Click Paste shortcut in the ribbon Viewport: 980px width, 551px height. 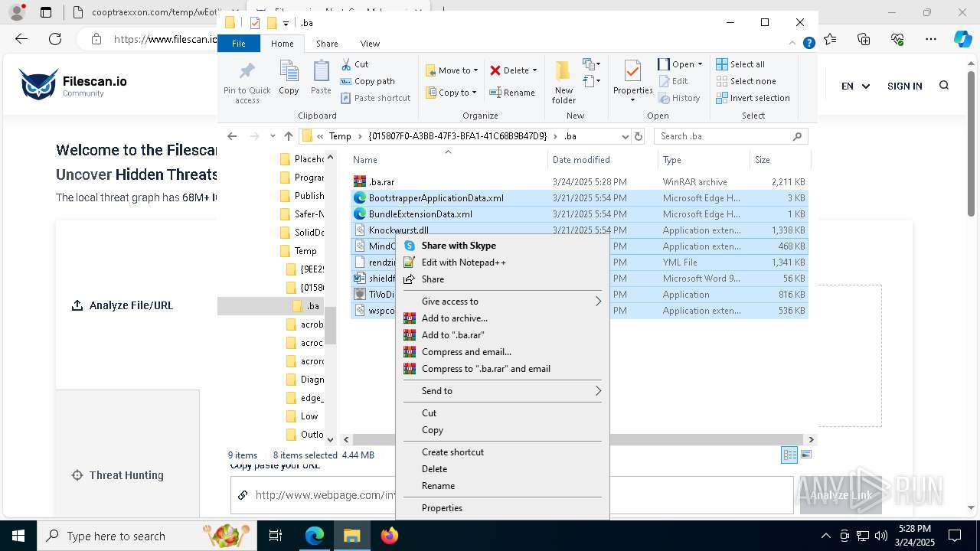(376, 98)
